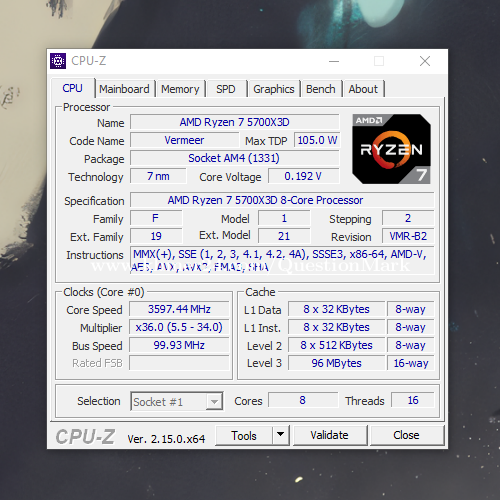This screenshot has height=500, width=500.
Task: Click the Cores value 8
Action: pos(303,400)
